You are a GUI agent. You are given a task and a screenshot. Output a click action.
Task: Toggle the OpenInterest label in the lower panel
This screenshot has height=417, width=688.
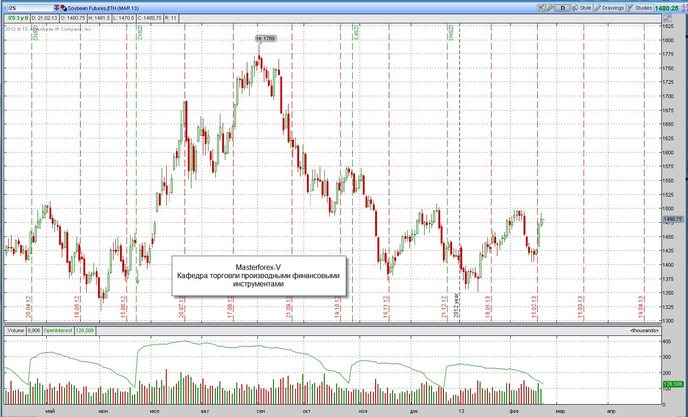57,331
